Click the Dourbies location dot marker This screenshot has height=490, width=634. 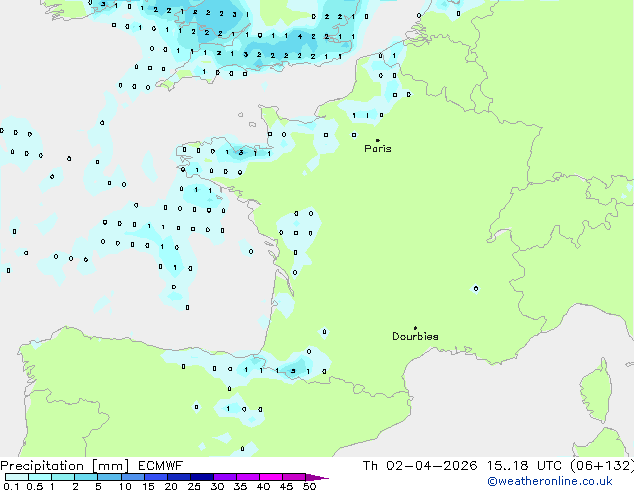point(415,328)
